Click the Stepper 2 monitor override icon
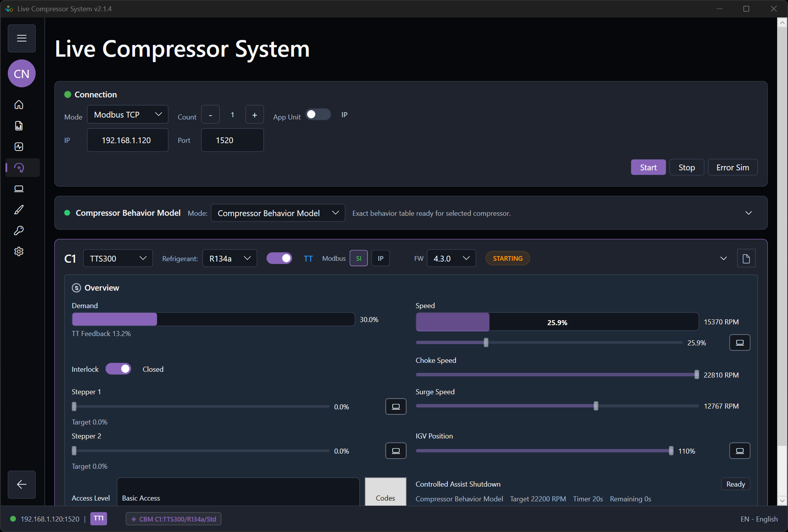Image resolution: width=788 pixels, height=532 pixels. [x=396, y=451]
